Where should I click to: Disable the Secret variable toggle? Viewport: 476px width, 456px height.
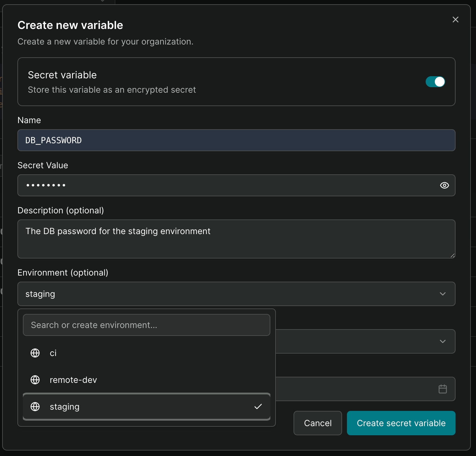tap(435, 82)
